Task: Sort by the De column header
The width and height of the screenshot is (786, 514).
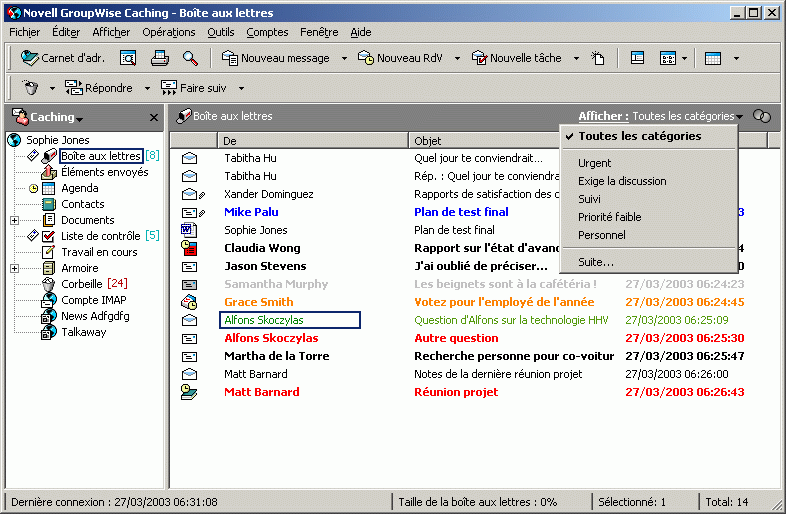Action: (313, 141)
